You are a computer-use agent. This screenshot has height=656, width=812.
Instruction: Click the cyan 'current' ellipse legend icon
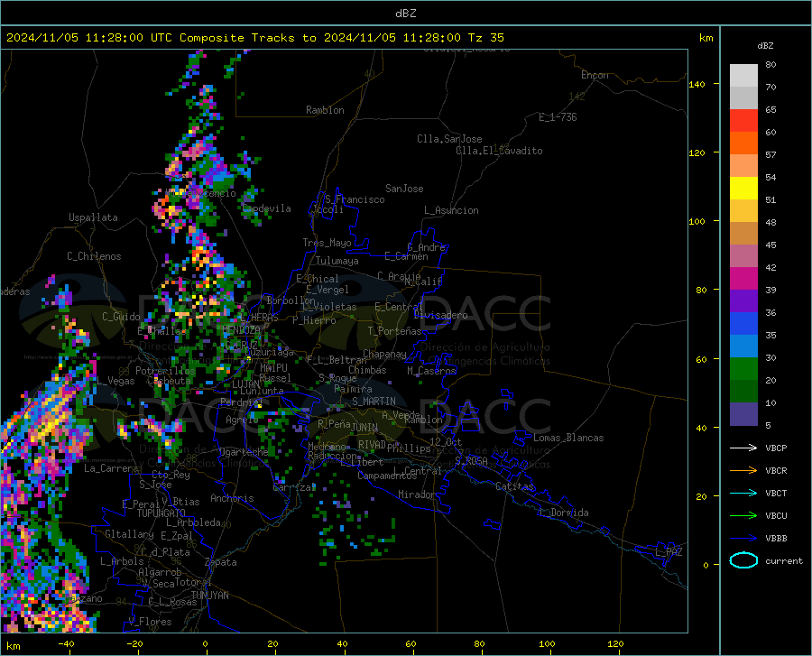pos(743,560)
